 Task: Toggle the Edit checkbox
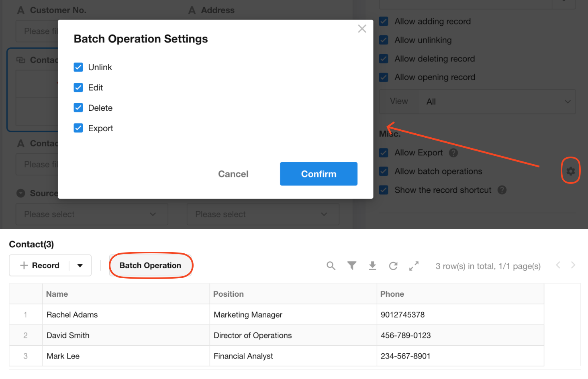click(x=78, y=88)
